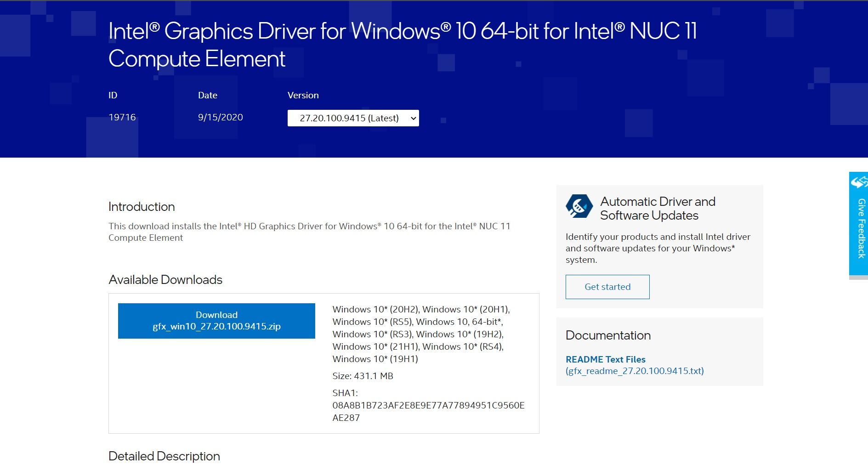Click the Date column label

click(208, 95)
